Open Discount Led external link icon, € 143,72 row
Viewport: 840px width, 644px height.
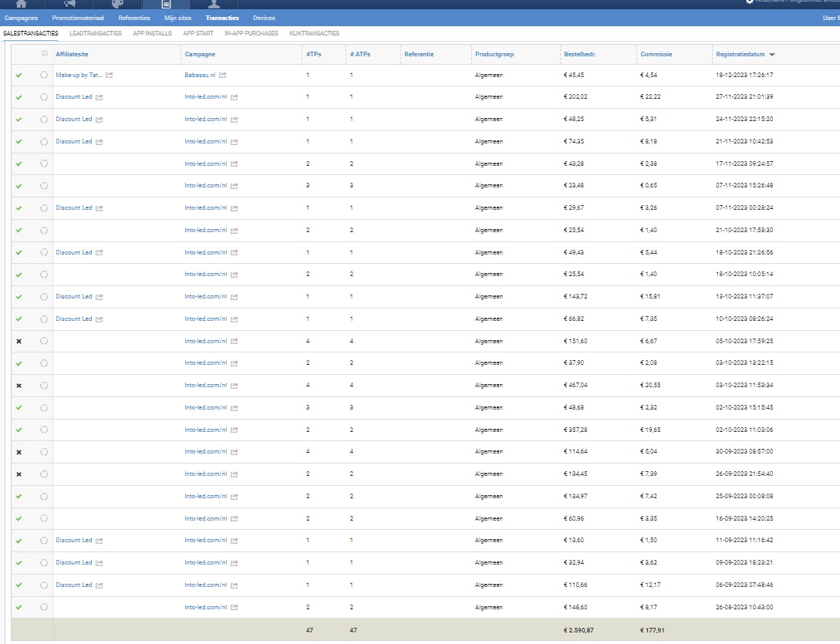pos(99,297)
